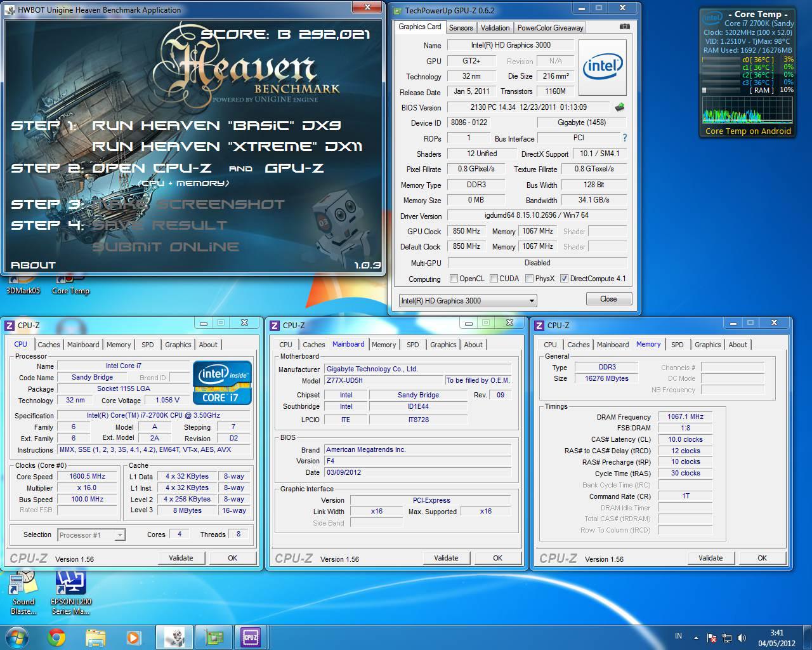Click the taskbar clock showing 3:41
This screenshot has height=650, width=812.
777,637
